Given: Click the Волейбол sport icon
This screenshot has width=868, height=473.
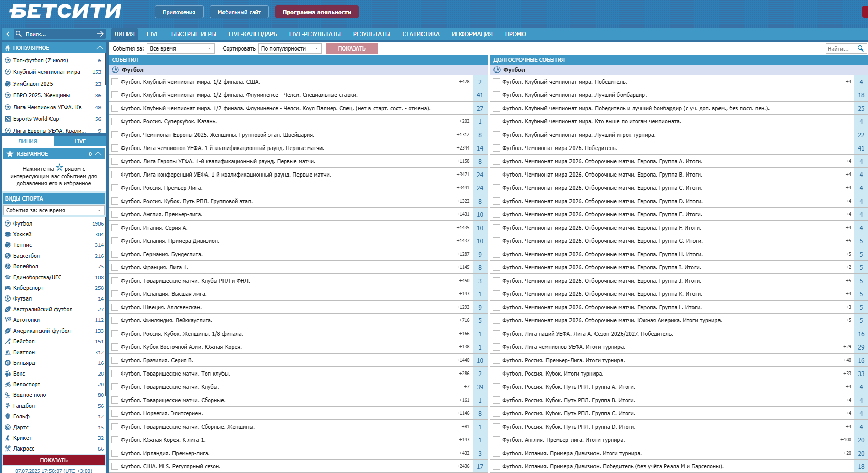Looking at the screenshot, I should click(8, 266).
